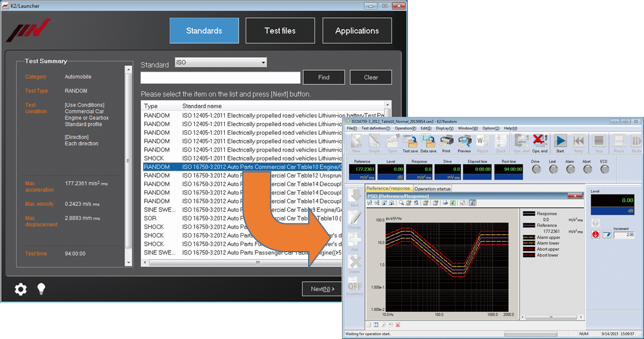Click the red down-arrow level decrease icon

point(595,234)
